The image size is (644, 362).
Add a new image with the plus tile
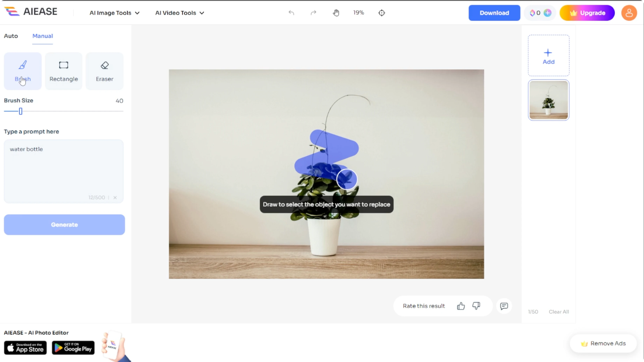[x=548, y=55]
